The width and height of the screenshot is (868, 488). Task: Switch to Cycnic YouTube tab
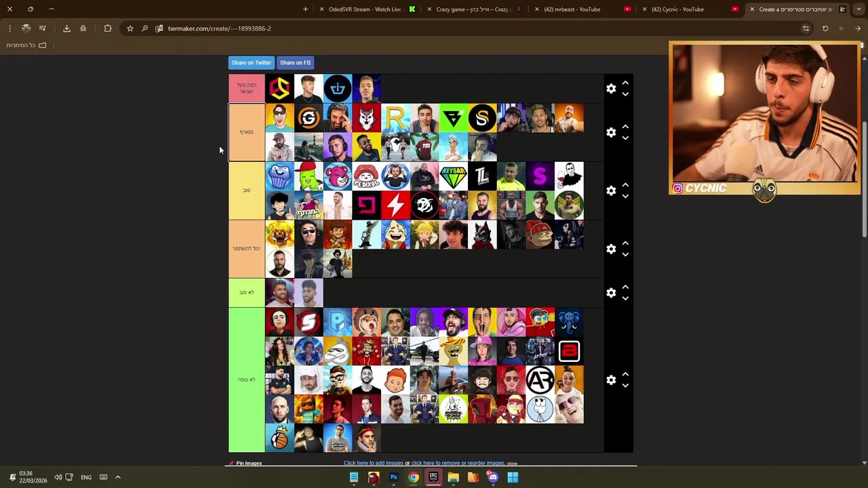click(690, 9)
